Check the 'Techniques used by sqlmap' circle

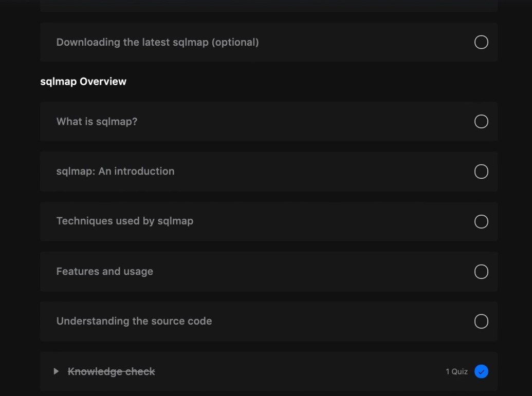point(481,221)
